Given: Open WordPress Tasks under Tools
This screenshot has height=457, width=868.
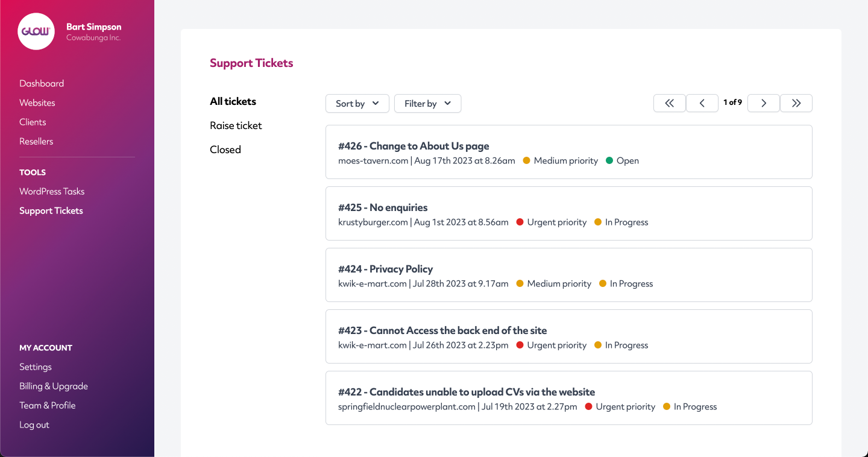Looking at the screenshot, I should click(52, 191).
